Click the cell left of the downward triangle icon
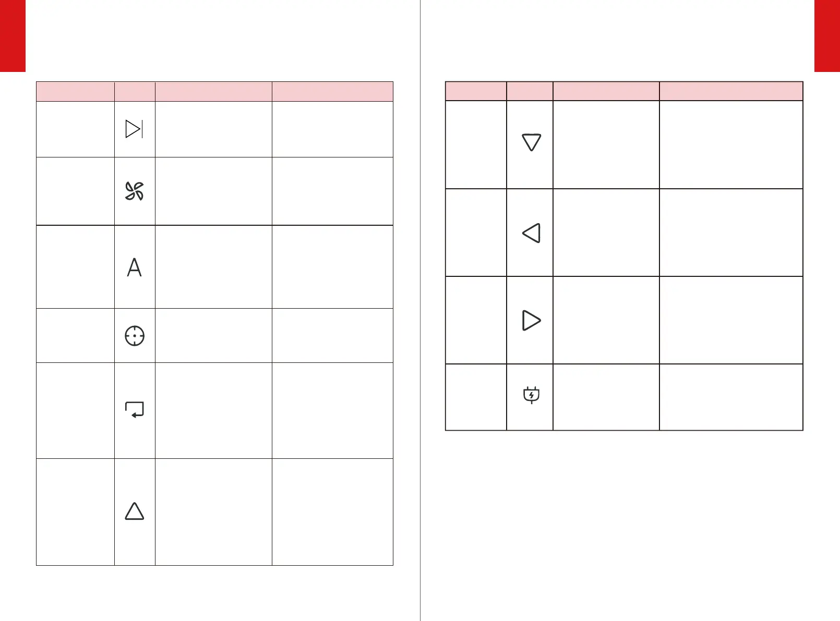This screenshot has width=840, height=621. (476, 144)
